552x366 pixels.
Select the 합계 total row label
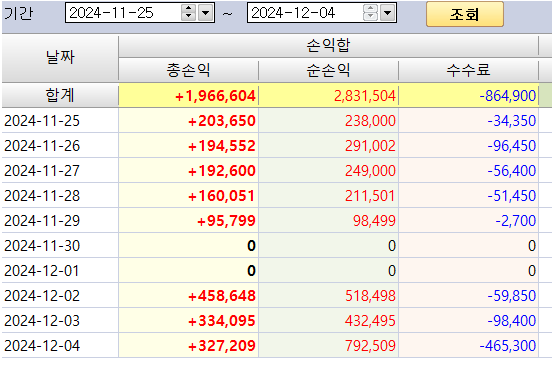point(60,95)
